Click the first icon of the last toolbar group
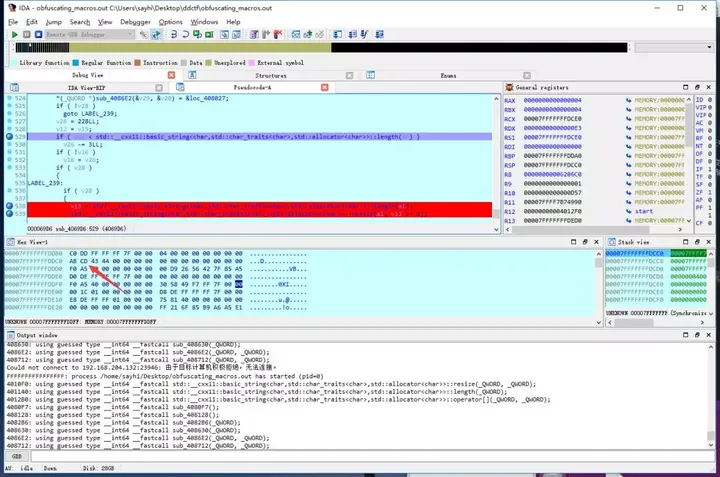Screen dimensions: 720x477 pos(338,34)
